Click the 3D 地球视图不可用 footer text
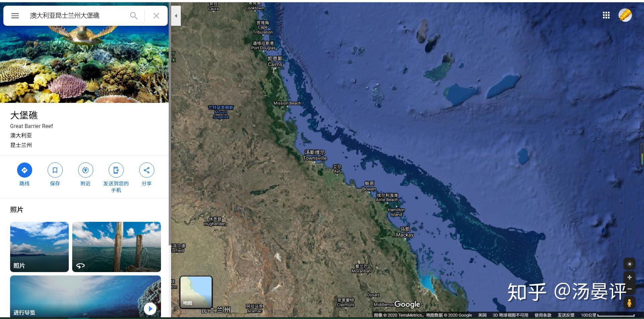This screenshot has width=644, height=319. click(x=511, y=315)
